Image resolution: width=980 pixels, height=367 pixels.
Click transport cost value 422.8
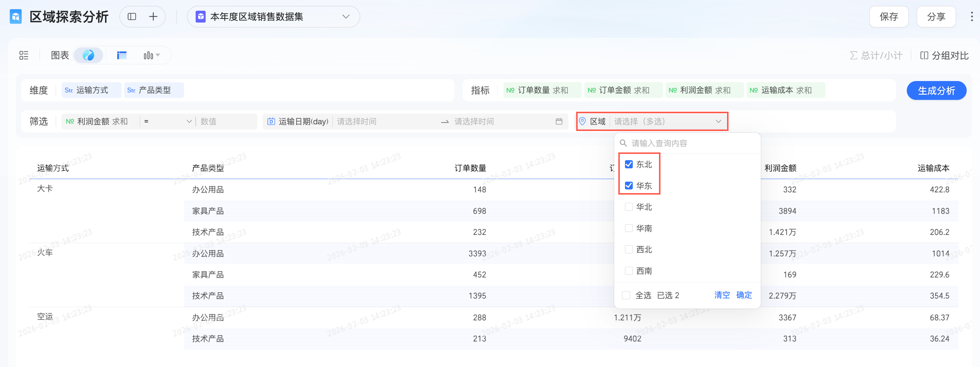tap(939, 189)
